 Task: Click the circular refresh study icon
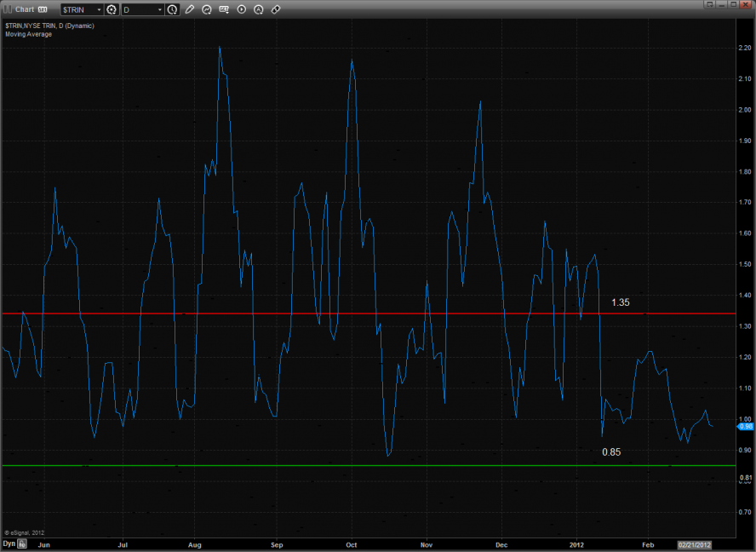tap(207, 9)
